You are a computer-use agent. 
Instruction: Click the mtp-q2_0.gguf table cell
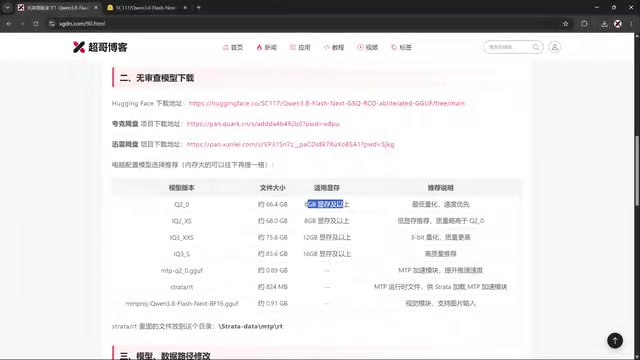(182, 270)
